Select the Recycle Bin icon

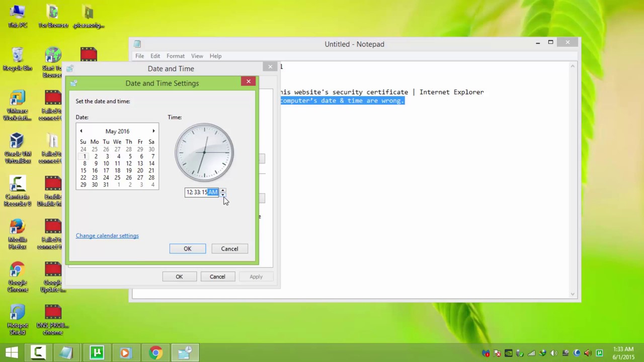coord(18,59)
